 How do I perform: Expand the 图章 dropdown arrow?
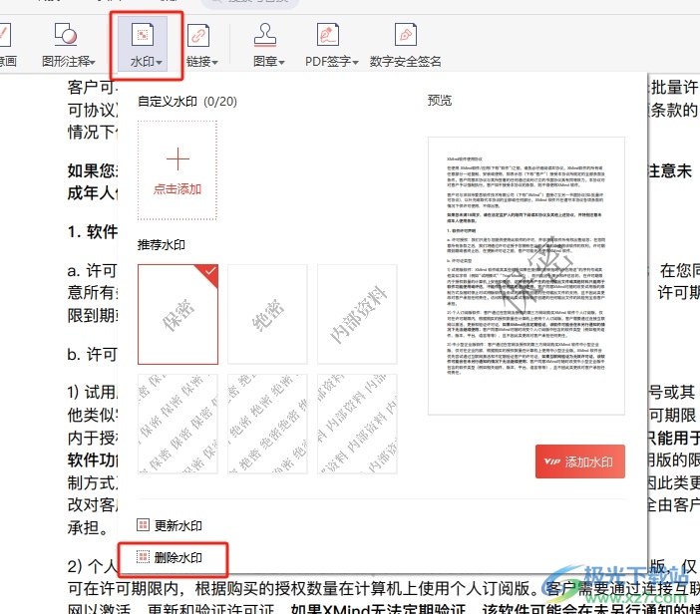(282, 62)
